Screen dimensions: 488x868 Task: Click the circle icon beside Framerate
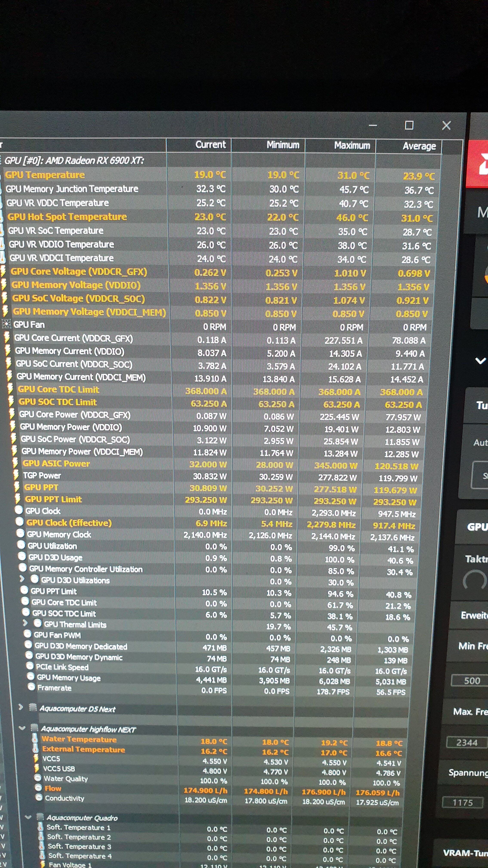click(x=31, y=687)
